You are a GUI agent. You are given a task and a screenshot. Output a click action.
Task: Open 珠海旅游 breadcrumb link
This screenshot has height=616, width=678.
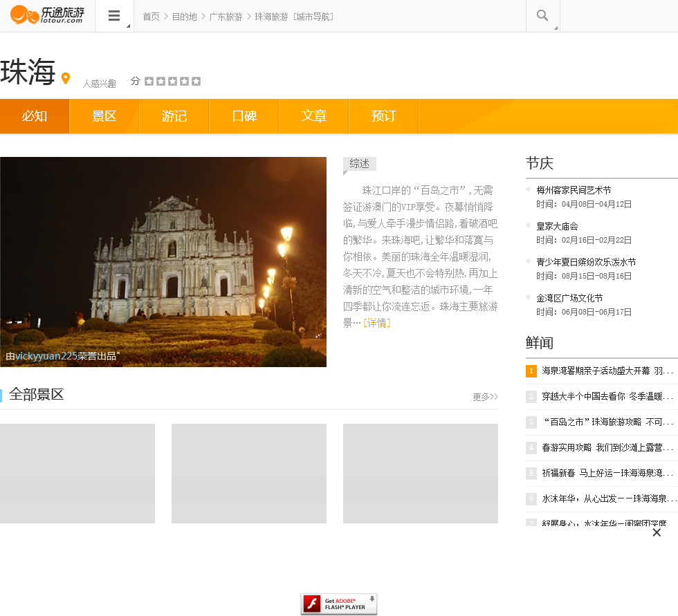271,17
